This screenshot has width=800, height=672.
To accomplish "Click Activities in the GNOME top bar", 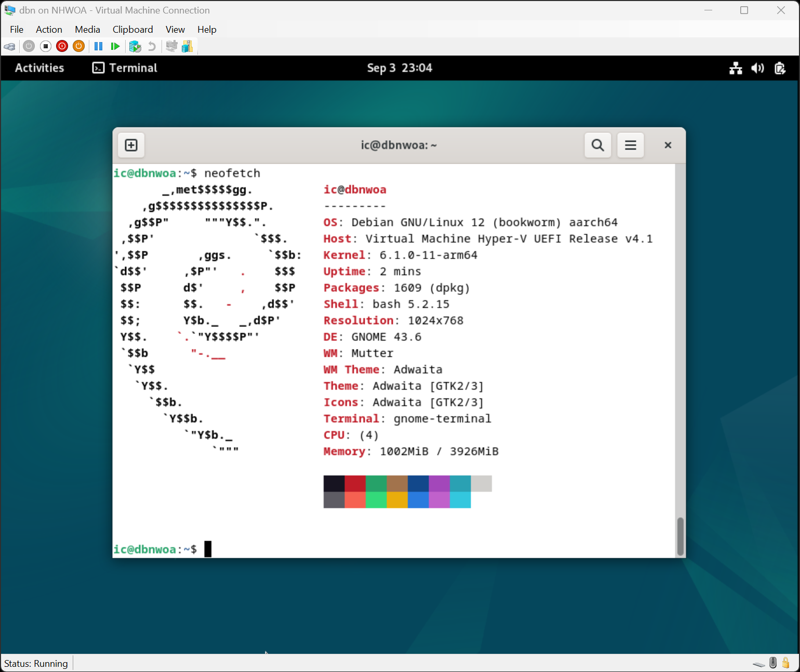I will pyautogui.click(x=39, y=68).
